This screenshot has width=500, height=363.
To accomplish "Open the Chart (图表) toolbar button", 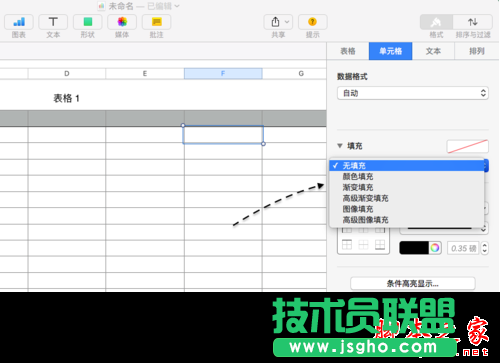I will (x=19, y=22).
